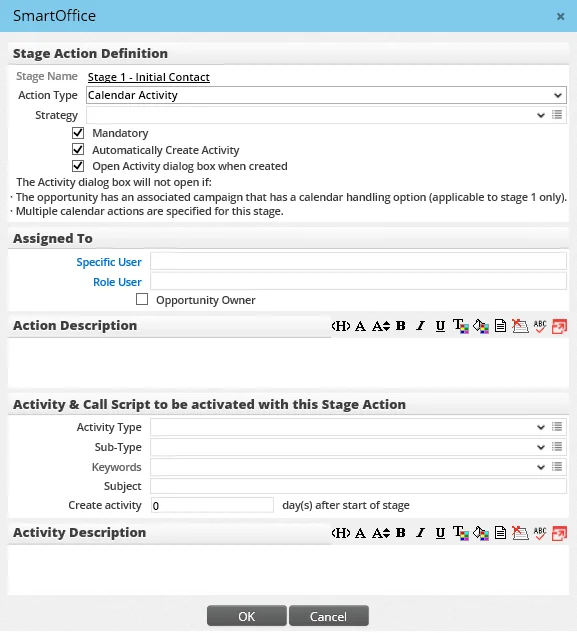Open the Strategy list editor icon

click(557, 115)
